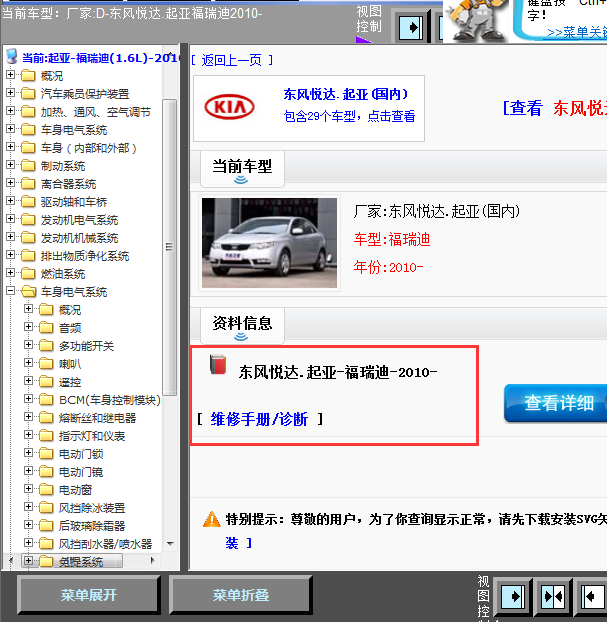
Task: Click tree scrollbar down arrow
Action: point(170,544)
